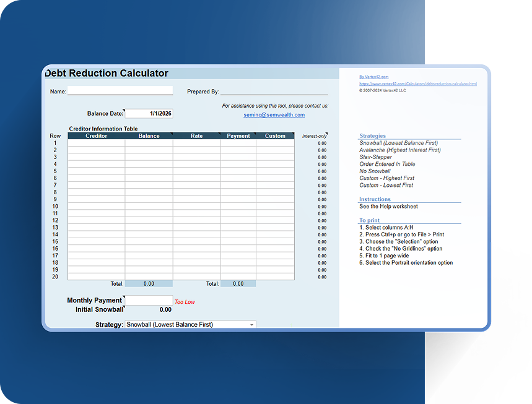Click the Prepared By underline field
Screen dimensions: 532x404
point(274,91)
